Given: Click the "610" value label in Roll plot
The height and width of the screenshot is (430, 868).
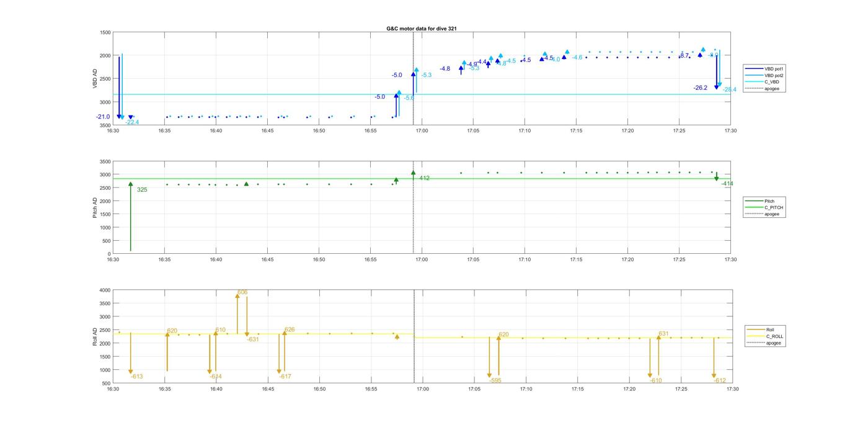Looking at the screenshot, I should [221, 330].
